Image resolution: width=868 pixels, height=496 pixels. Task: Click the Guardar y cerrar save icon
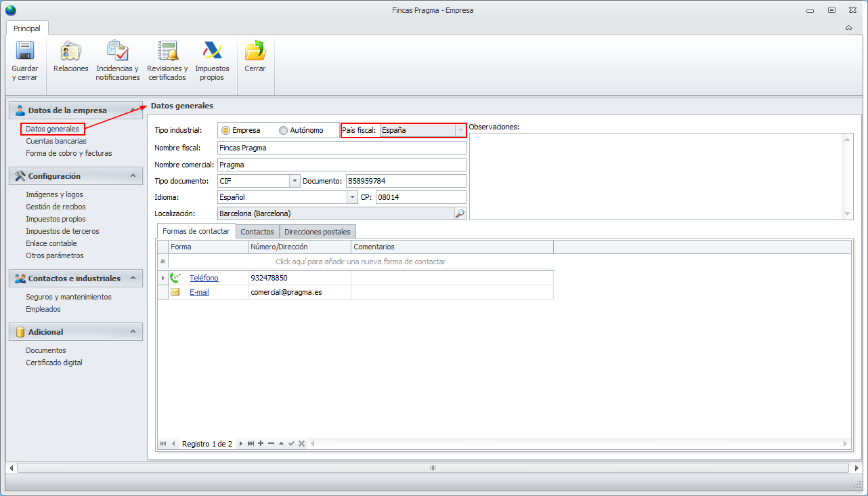(x=25, y=51)
